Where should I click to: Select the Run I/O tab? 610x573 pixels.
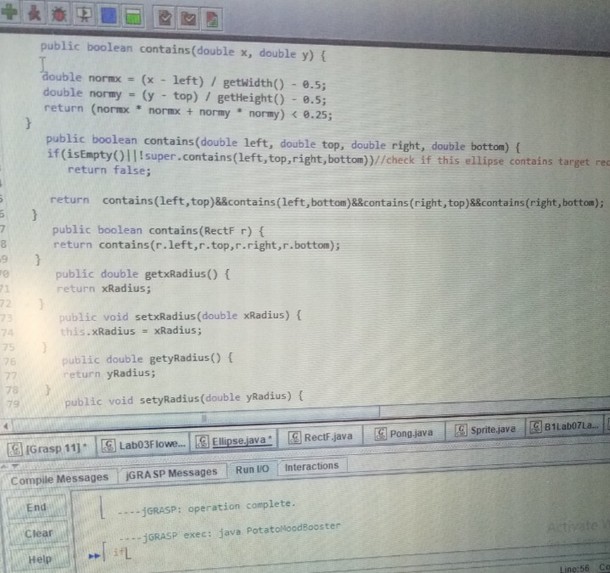[252, 469]
